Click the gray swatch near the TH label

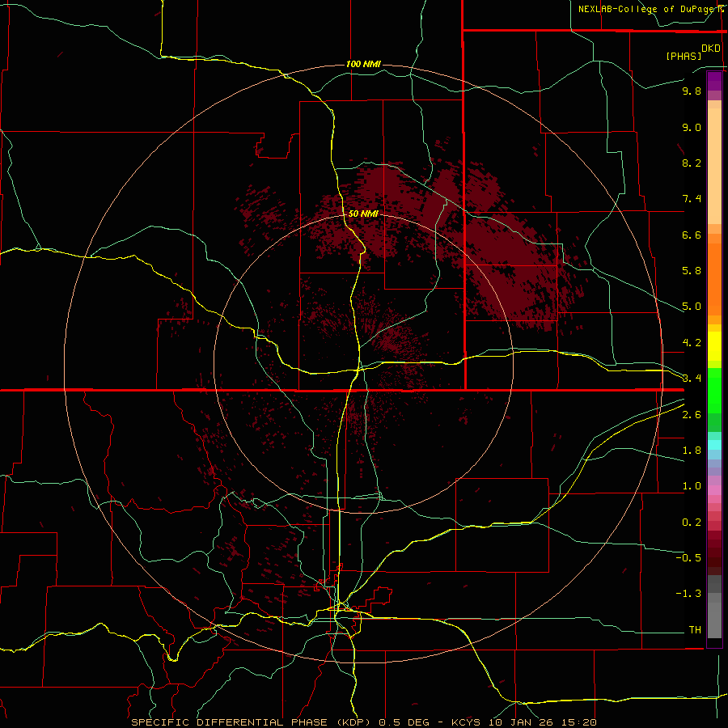714,622
